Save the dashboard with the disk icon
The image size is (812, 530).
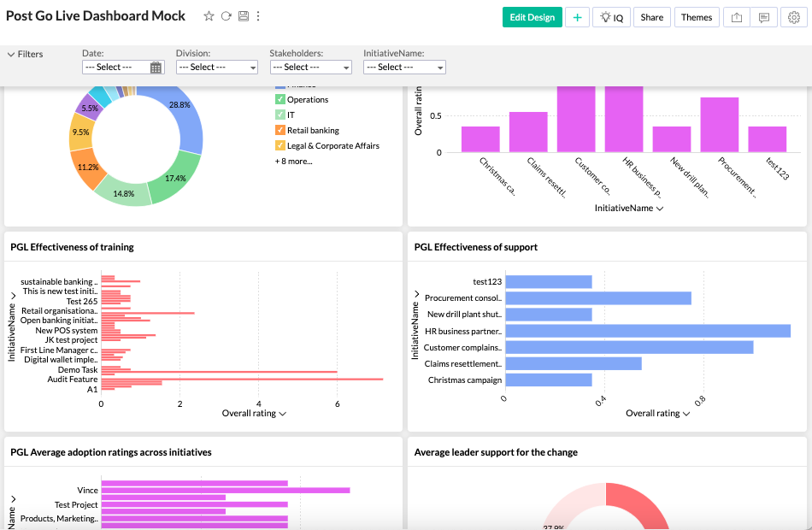pyautogui.click(x=244, y=16)
